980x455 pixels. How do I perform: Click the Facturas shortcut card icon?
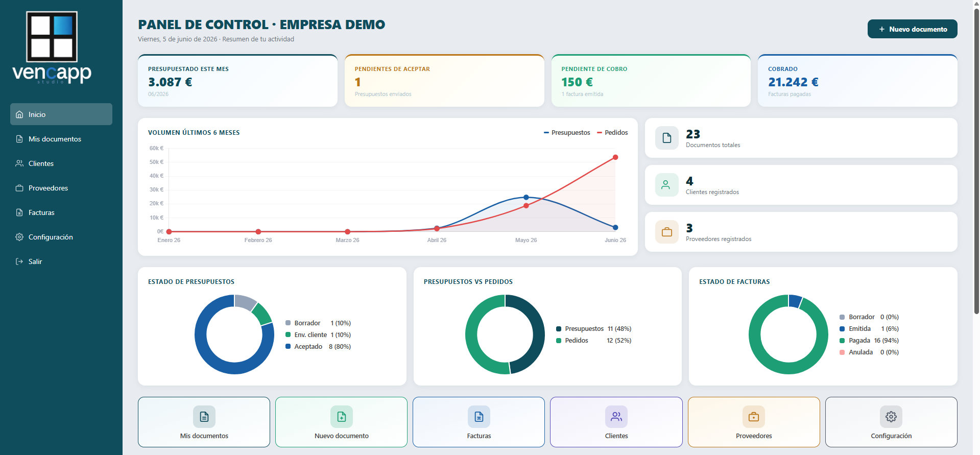pyautogui.click(x=479, y=417)
